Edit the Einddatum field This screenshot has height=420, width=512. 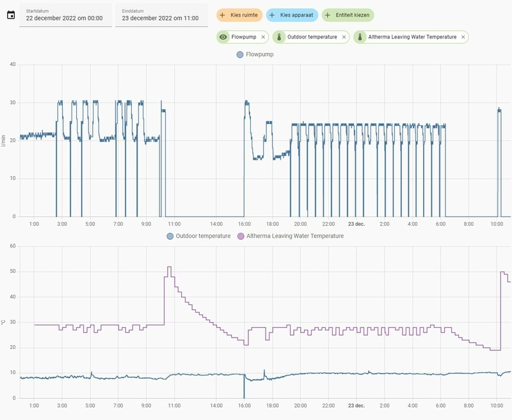pyautogui.click(x=162, y=15)
